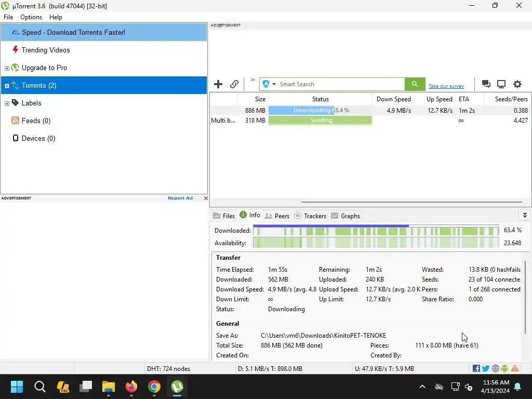Click the Android icon in status bar
Image resolution: width=532 pixels, height=399 pixels.
pyautogui.click(x=504, y=368)
